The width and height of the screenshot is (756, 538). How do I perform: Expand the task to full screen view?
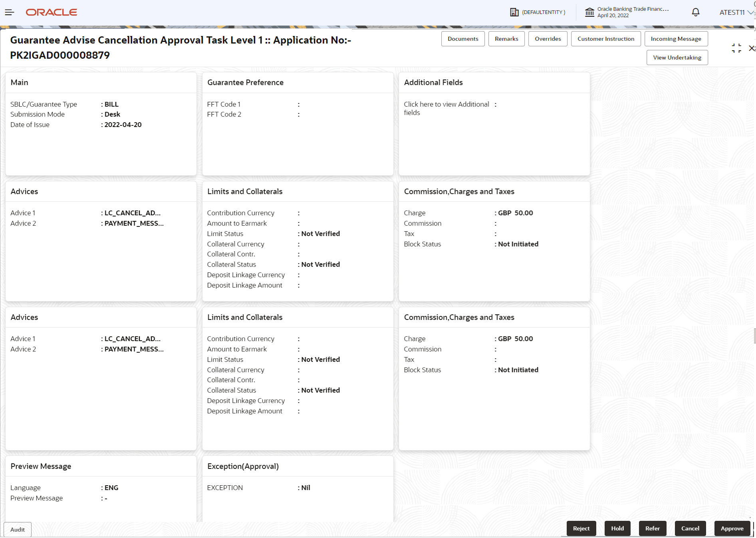[736, 48]
